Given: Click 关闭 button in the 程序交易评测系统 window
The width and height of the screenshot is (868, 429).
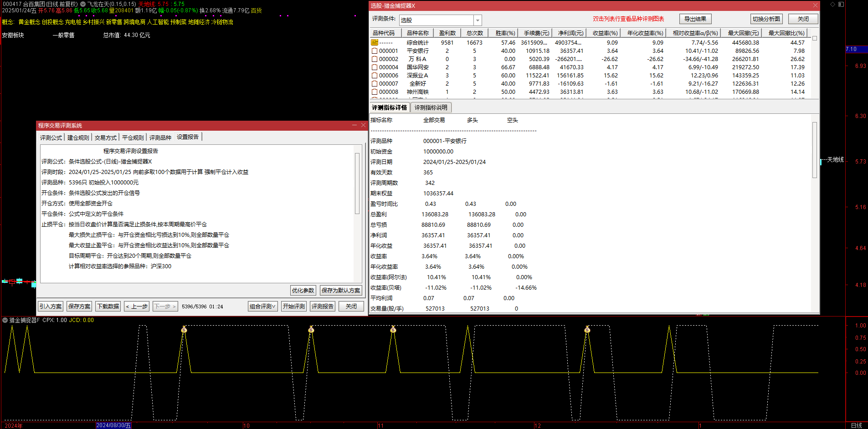Looking at the screenshot, I should pos(351,306).
